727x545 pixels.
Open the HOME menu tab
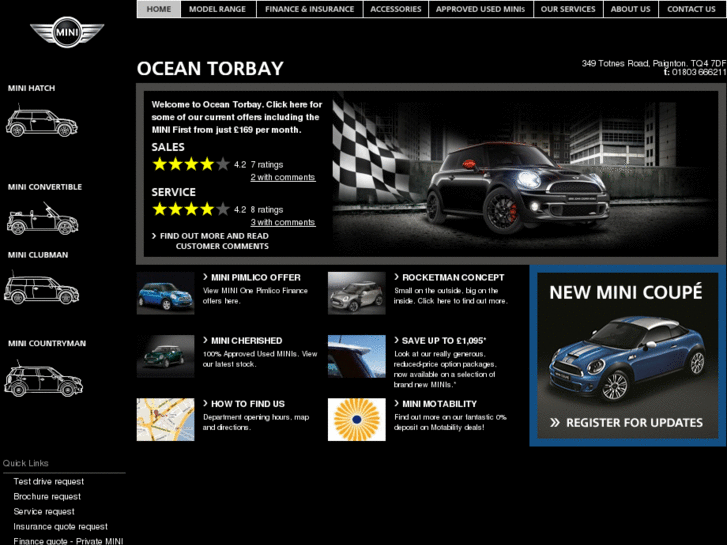tap(159, 9)
